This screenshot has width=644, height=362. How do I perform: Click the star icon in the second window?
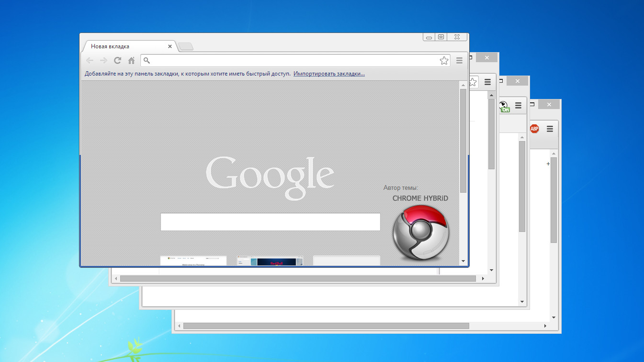click(473, 82)
